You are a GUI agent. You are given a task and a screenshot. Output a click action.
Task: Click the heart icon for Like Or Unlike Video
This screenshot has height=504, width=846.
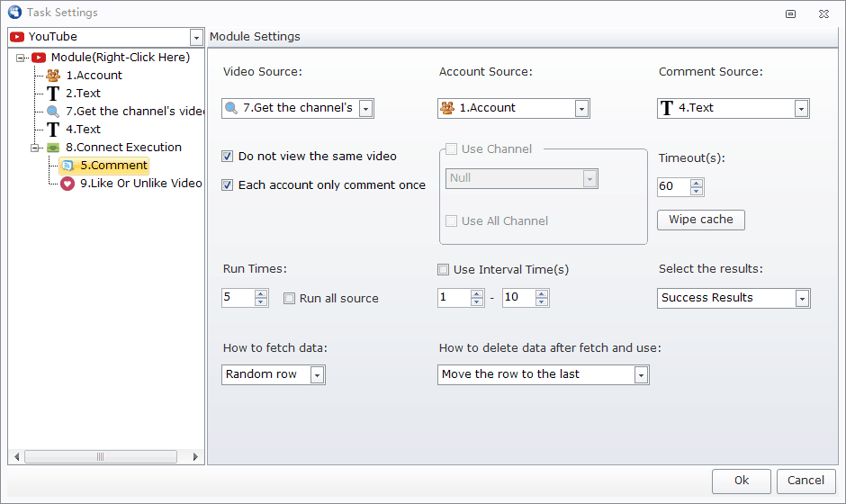[x=67, y=184]
